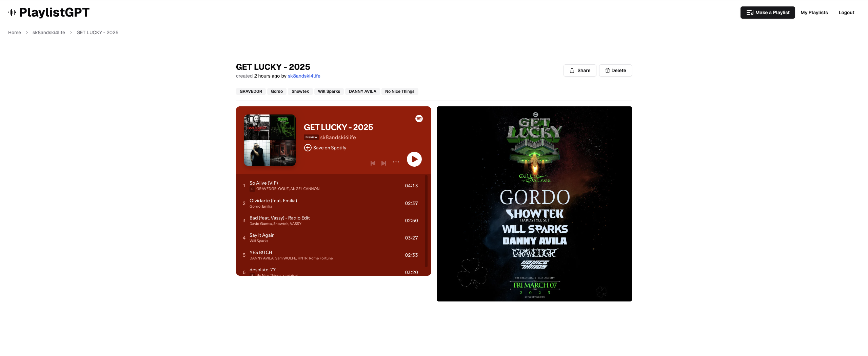This screenshot has width=868, height=356.
Task: Click the PlaylistGPT waveform logo icon
Action: (x=12, y=13)
